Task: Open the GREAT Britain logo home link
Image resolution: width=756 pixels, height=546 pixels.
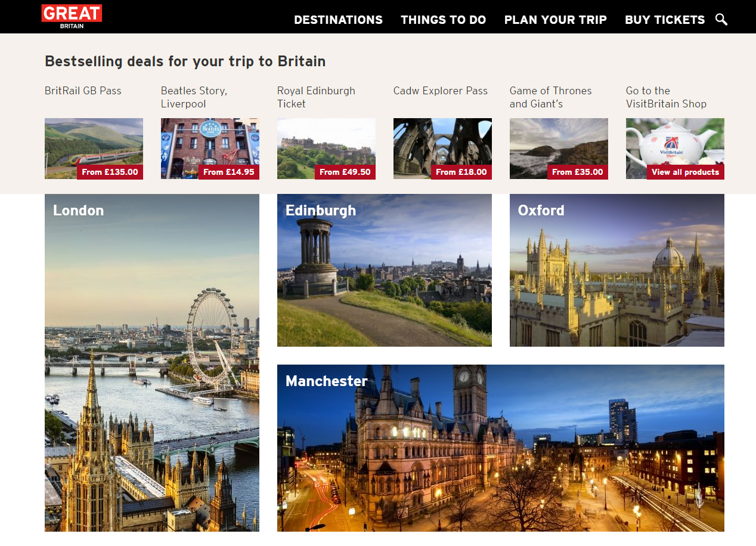Action: click(x=72, y=17)
